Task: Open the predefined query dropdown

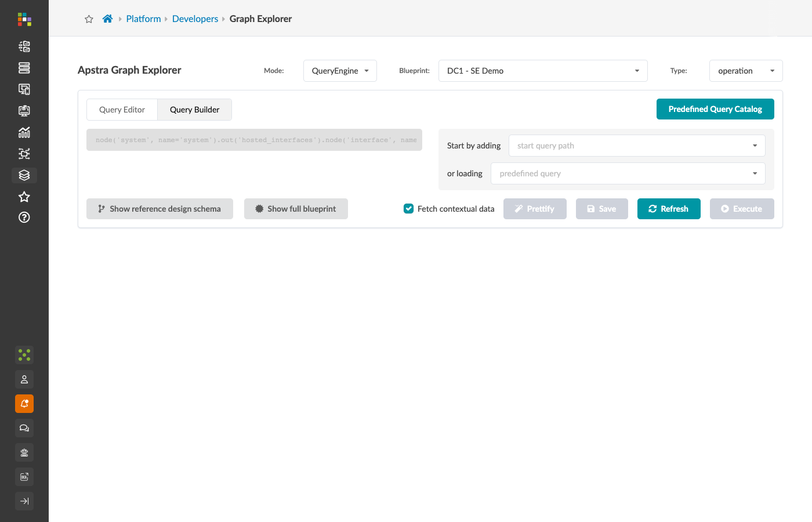Action: click(x=628, y=173)
